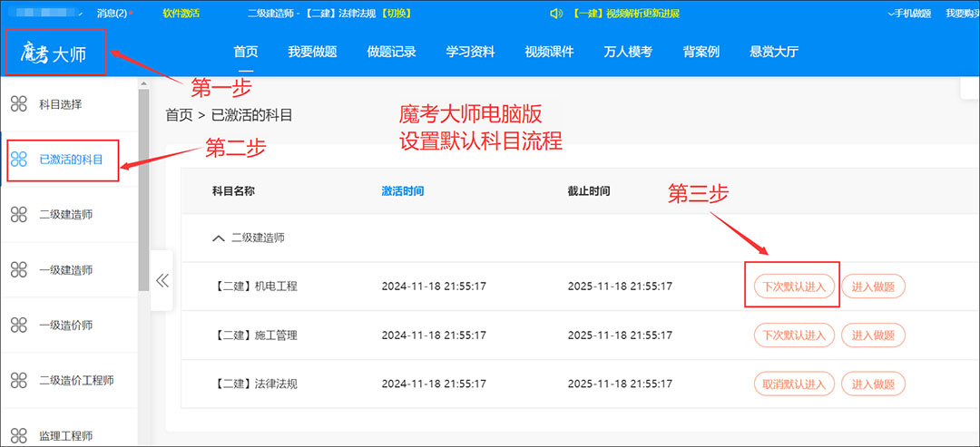Open 消息(2) notifications

click(x=113, y=13)
